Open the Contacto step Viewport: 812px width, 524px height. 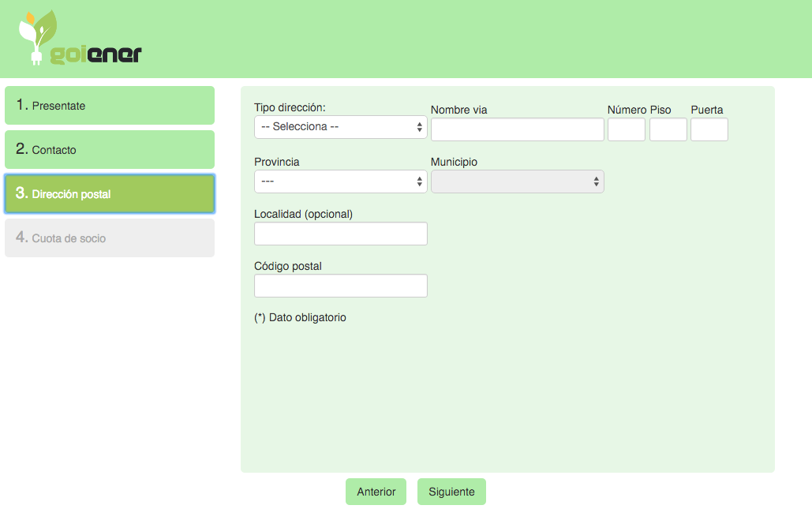click(x=110, y=150)
